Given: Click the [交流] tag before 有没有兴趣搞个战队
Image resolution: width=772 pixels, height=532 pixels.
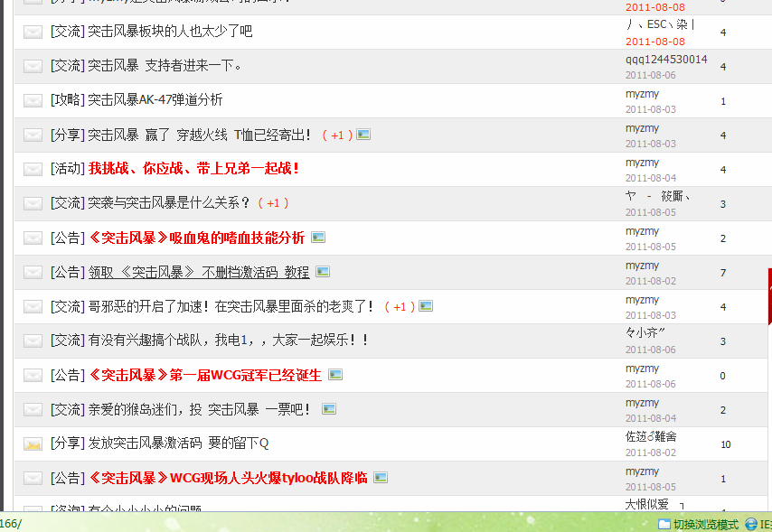Looking at the screenshot, I should tap(68, 341).
